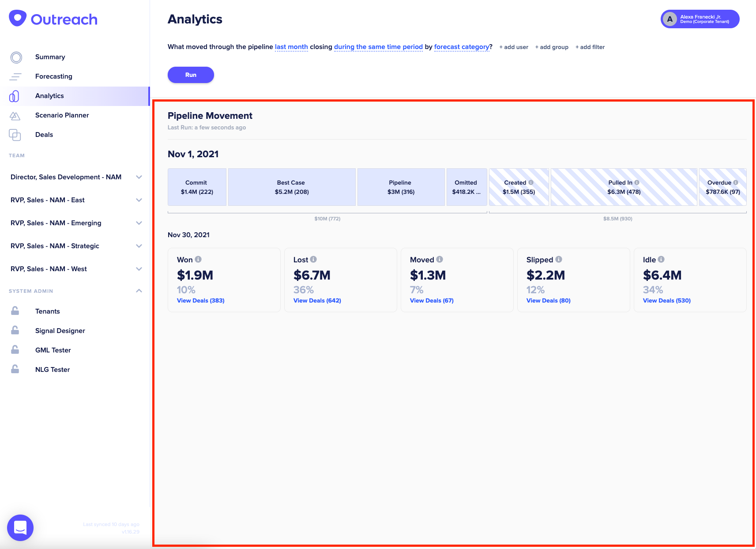The width and height of the screenshot is (756, 549).
Task: Open 'during the same time period' dropdown
Action: point(378,47)
